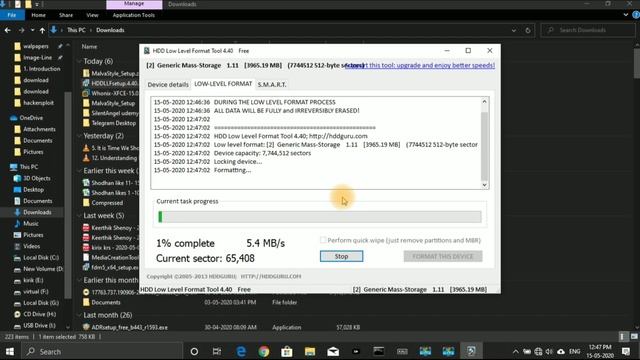Open the volume control in system tray
The height and width of the screenshot is (360, 640).
click(549, 351)
